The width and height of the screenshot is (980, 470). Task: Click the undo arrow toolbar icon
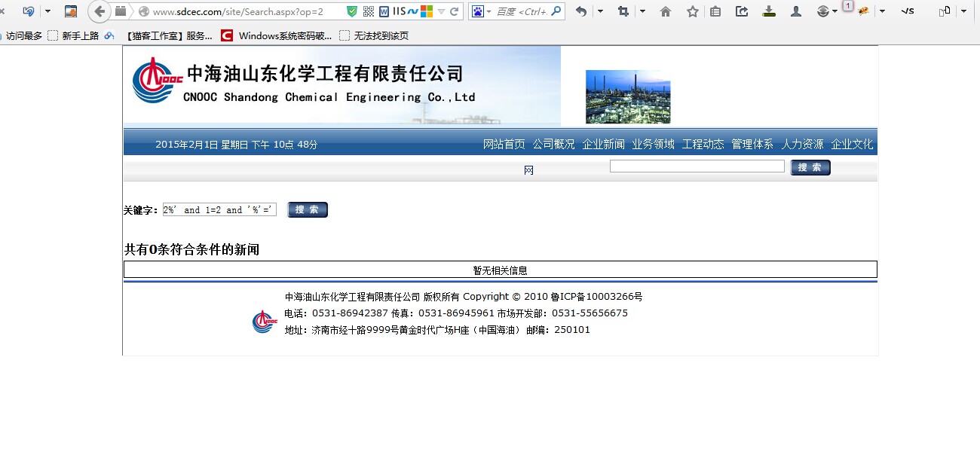point(581,11)
